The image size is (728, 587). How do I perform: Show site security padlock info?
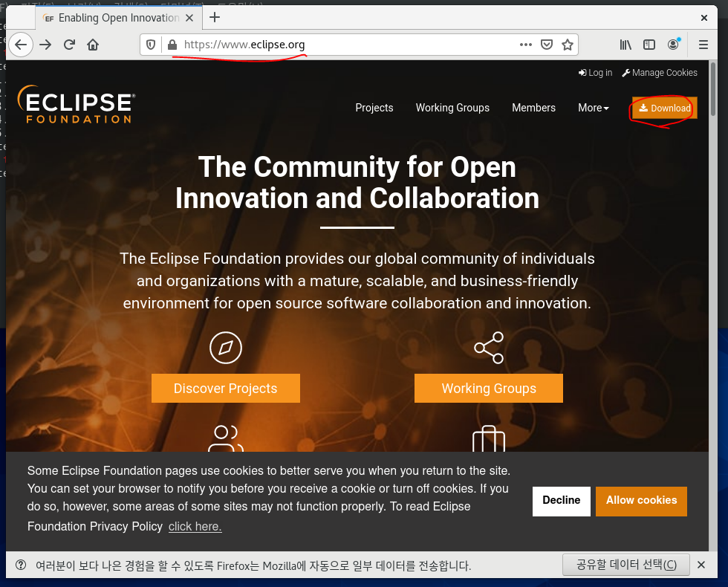point(172,45)
